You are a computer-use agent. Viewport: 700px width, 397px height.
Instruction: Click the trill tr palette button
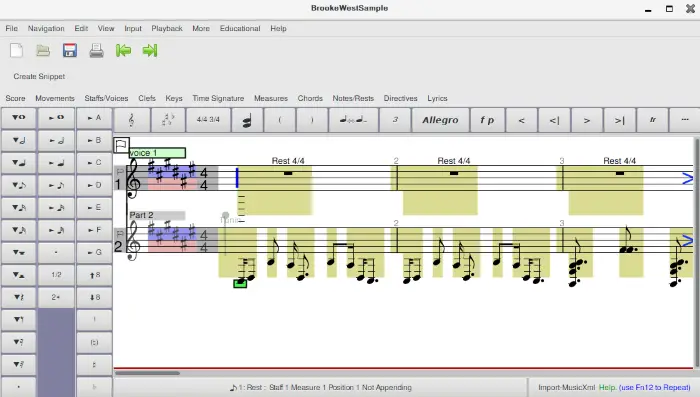653,120
